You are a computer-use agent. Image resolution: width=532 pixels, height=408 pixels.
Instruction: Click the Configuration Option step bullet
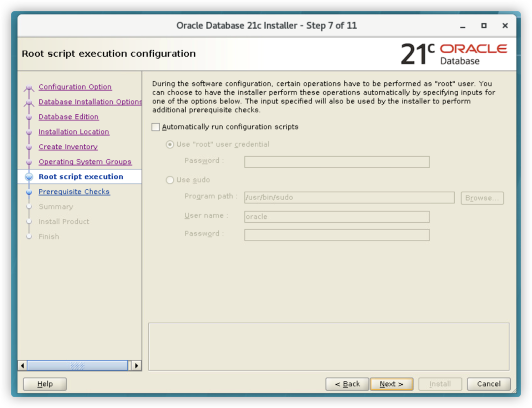coord(29,87)
